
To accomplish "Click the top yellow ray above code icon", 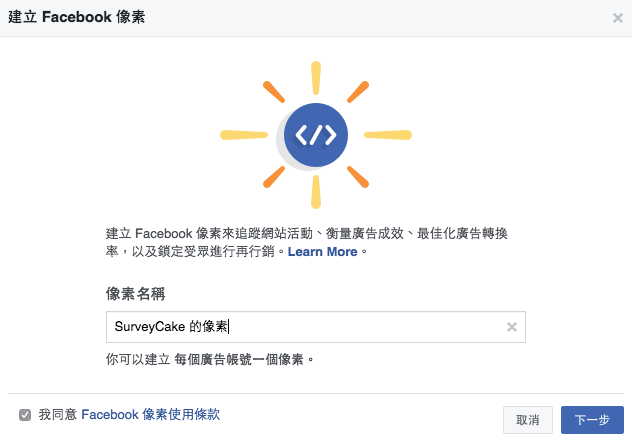I will [315, 78].
